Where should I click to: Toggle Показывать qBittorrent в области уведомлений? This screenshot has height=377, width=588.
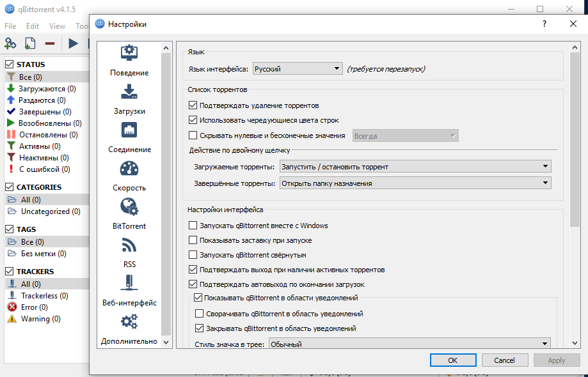198,298
